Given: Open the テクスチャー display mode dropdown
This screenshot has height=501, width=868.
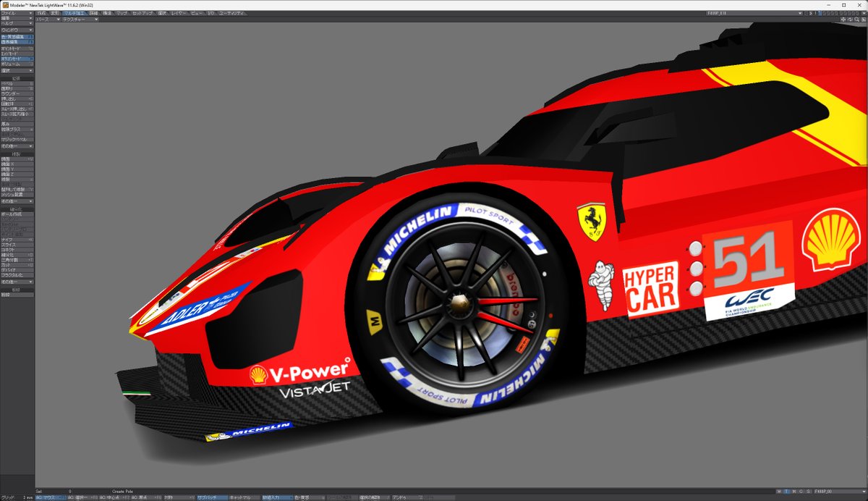Looking at the screenshot, I should (x=80, y=20).
